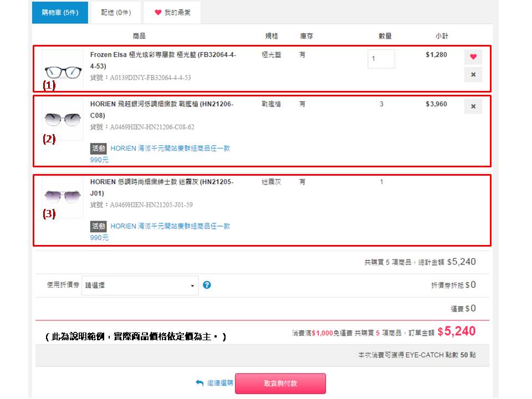This screenshot has width=532, height=399.
Task: Click the back arrow beside 繼續選購
Action: (198, 383)
